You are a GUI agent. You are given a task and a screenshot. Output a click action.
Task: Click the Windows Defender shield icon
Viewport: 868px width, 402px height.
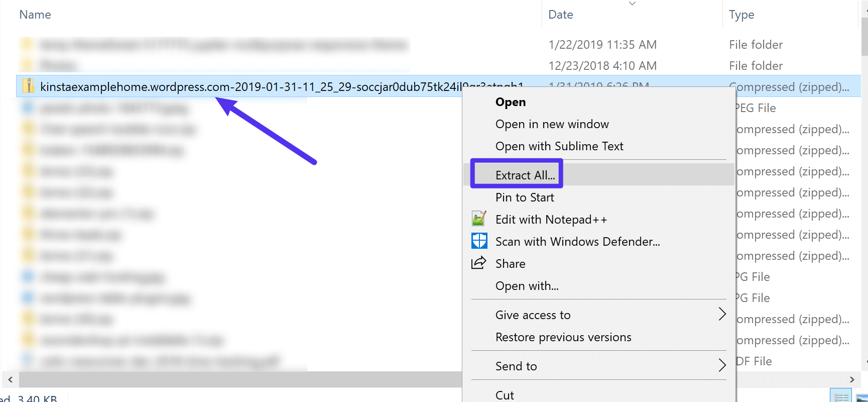pos(479,241)
